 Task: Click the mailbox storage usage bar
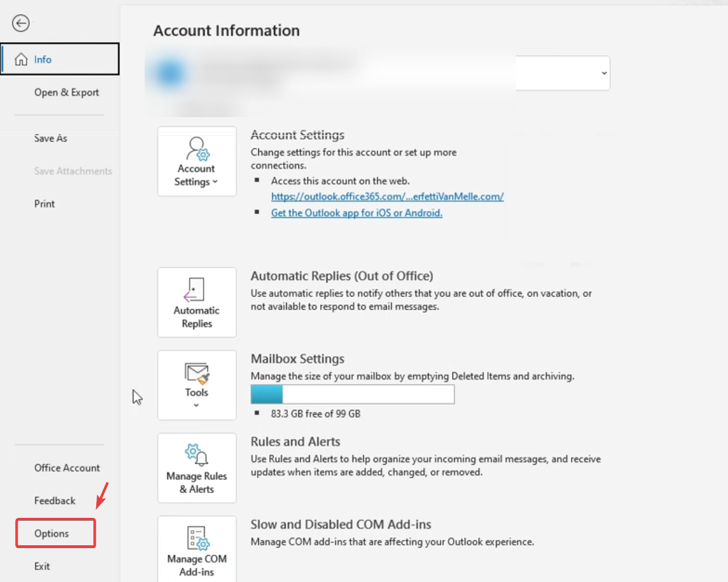click(352, 395)
